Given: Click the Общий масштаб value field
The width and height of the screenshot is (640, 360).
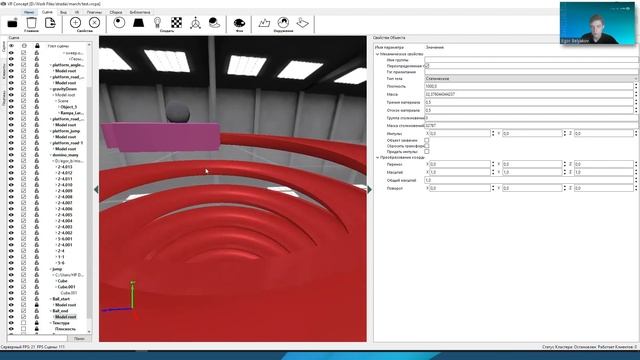Looking at the screenshot, I should coord(529,180).
